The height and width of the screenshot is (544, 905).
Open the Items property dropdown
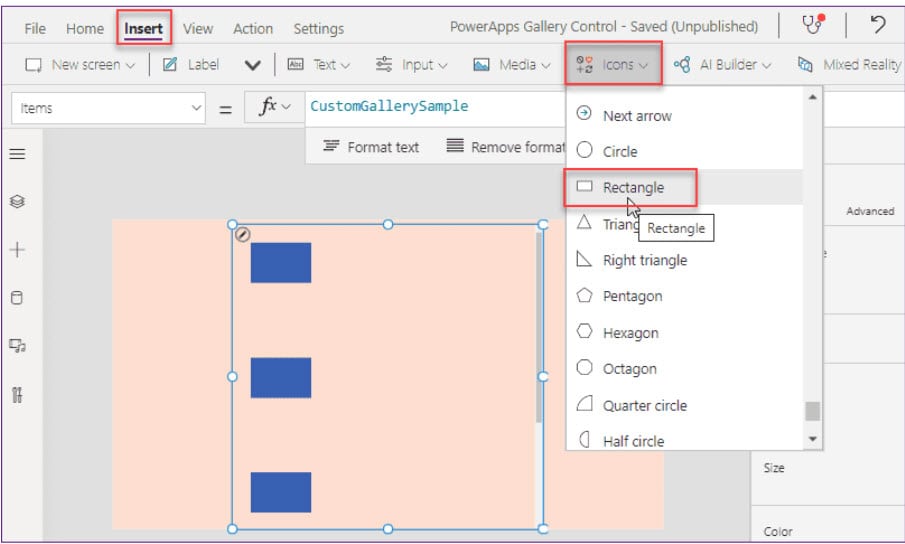pos(109,108)
